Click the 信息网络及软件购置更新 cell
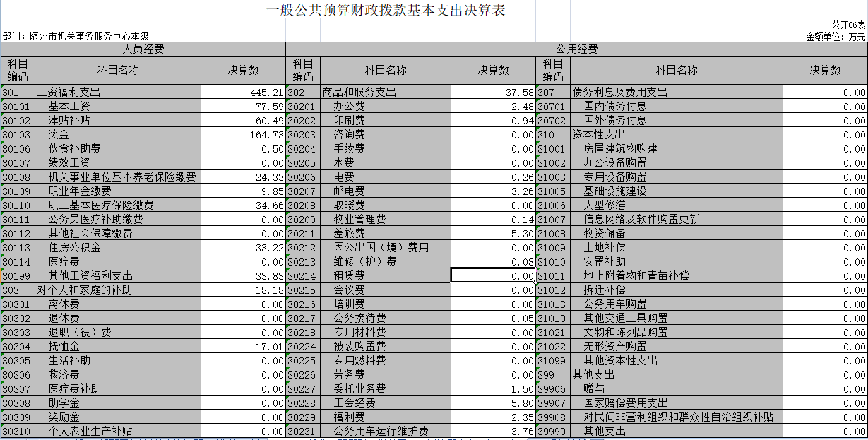The height and width of the screenshot is (440, 868). click(676, 220)
